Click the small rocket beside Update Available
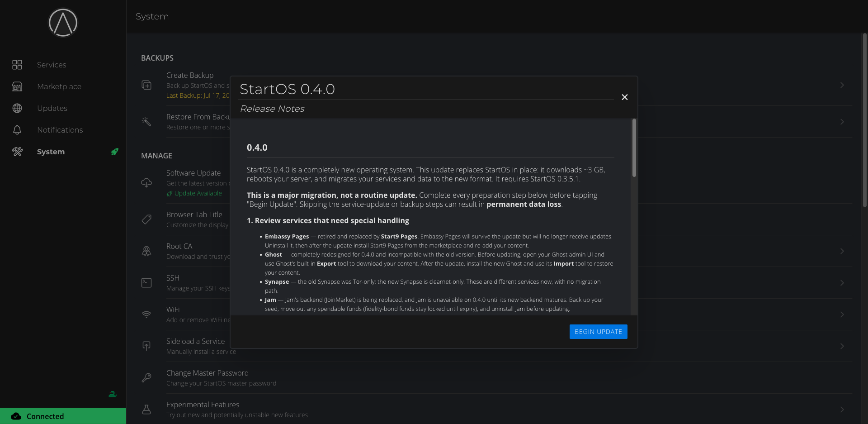This screenshot has height=424, width=868. [x=170, y=194]
